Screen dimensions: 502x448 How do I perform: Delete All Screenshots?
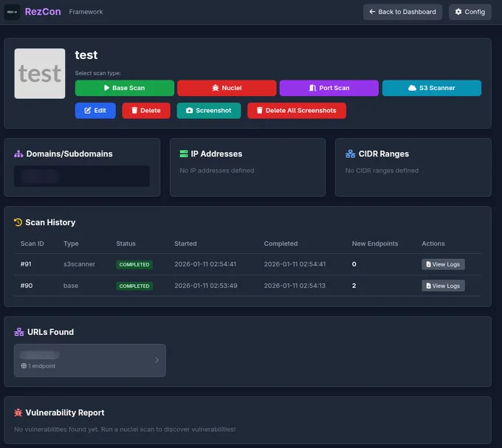click(297, 111)
